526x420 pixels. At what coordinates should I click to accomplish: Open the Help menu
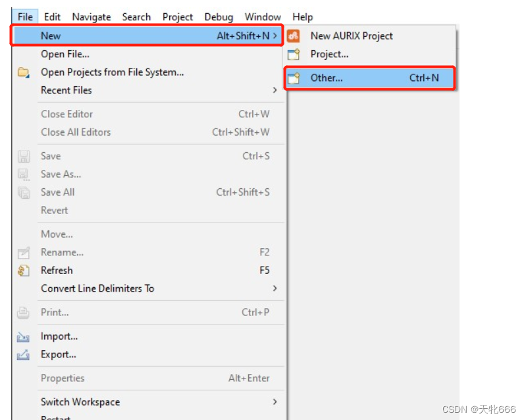[302, 16]
